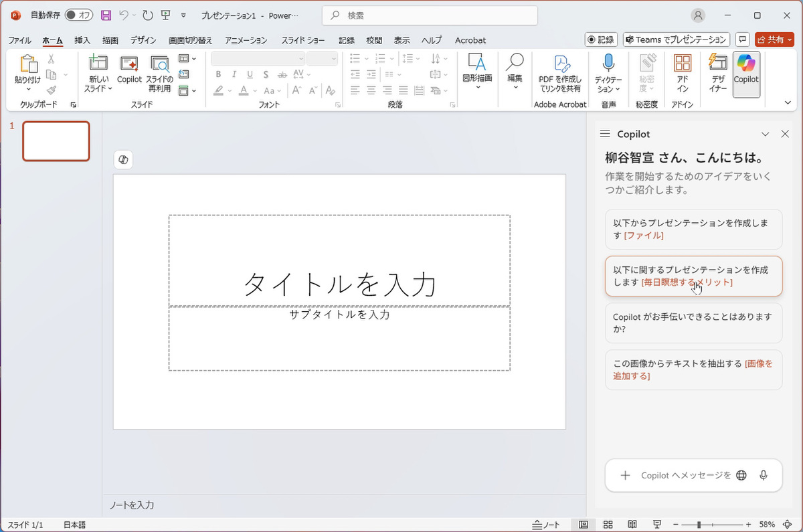Image resolution: width=803 pixels, height=532 pixels.
Task: Expand the font name combo box
Action: tap(300, 59)
